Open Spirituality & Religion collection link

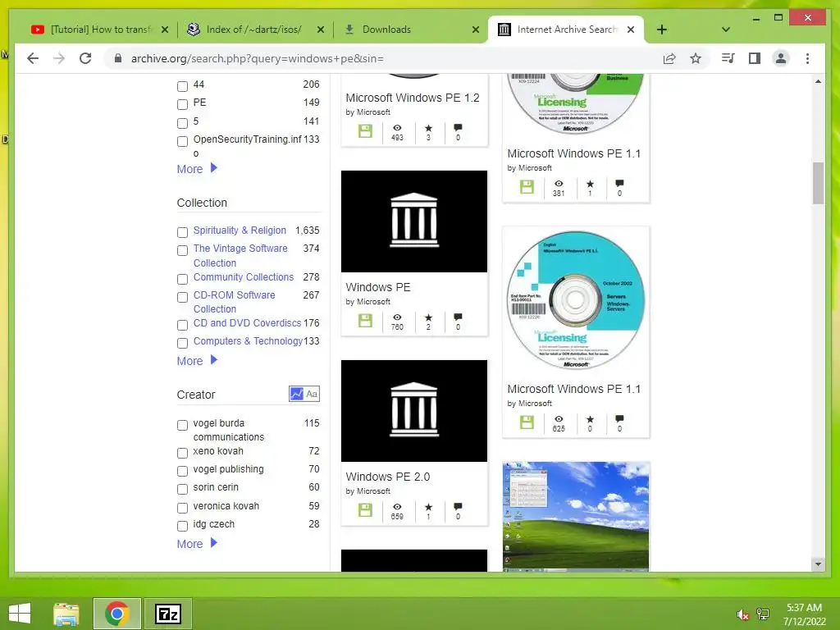pyautogui.click(x=240, y=230)
